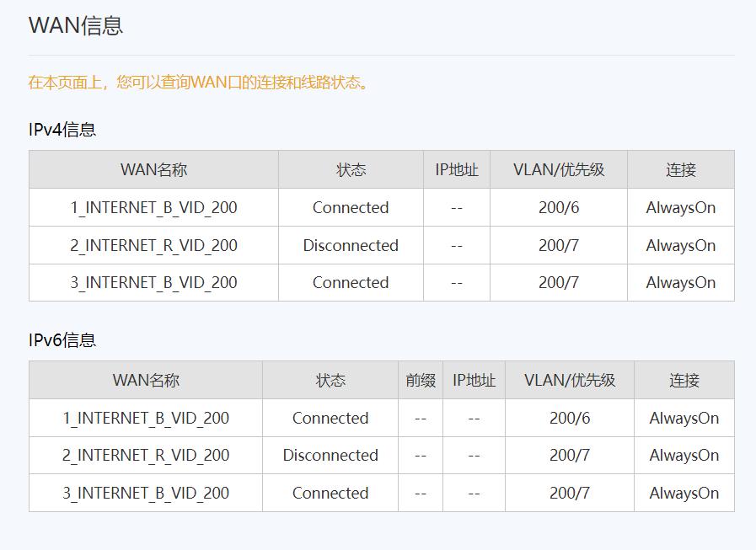Click the IPv4 table's IP地址 column header

click(457, 169)
